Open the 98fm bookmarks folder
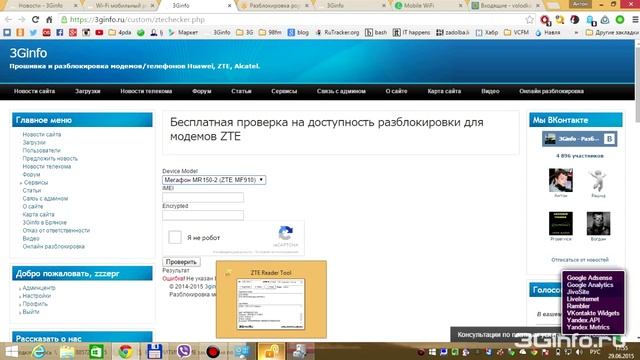This screenshot has width=640, height=360. click(270, 32)
